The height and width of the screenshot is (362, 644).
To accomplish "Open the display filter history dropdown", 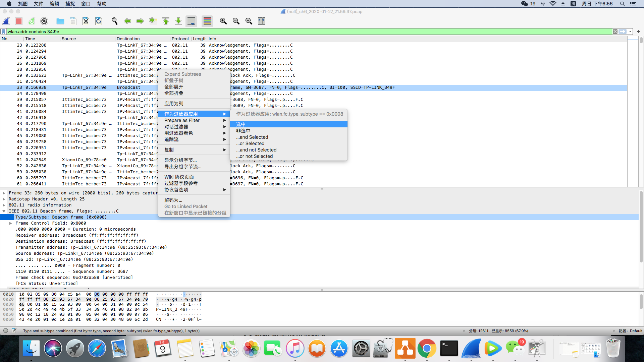I will [x=630, y=32].
